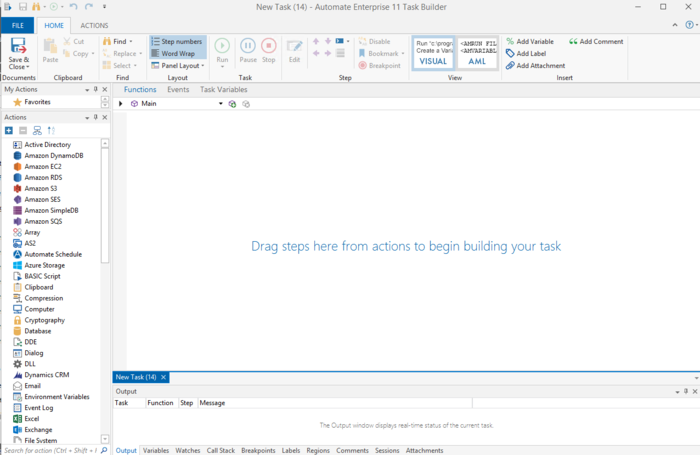Screen dimensions: 700x455
Task: Select Active Directory action
Action: pyautogui.click(x=42, y=145)
